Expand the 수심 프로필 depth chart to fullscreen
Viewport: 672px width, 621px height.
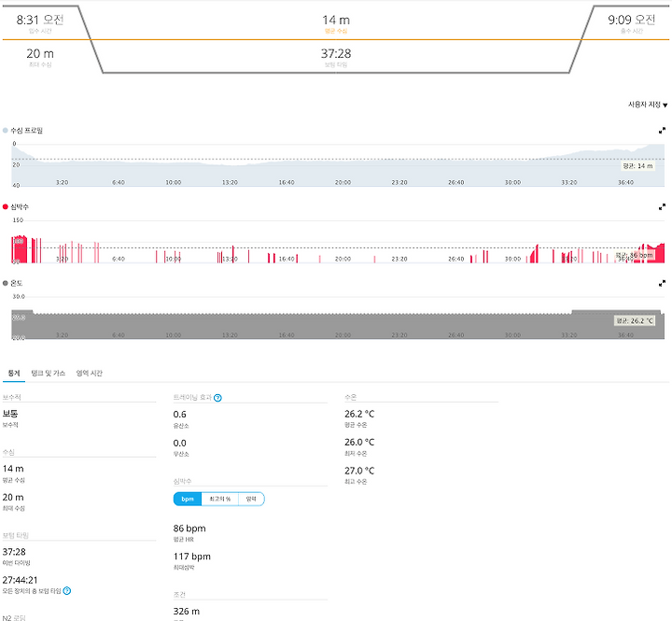tap(662, 131)
